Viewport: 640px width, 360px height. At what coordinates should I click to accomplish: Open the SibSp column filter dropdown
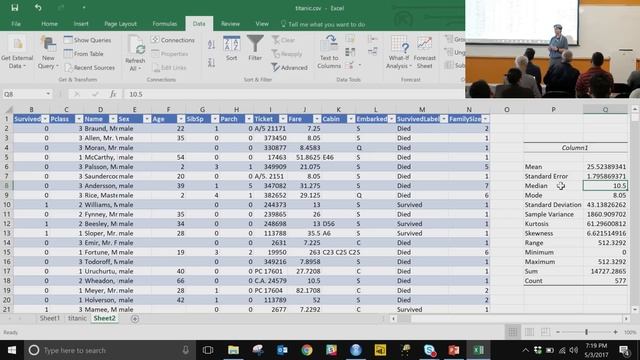[x=215, y=119]
